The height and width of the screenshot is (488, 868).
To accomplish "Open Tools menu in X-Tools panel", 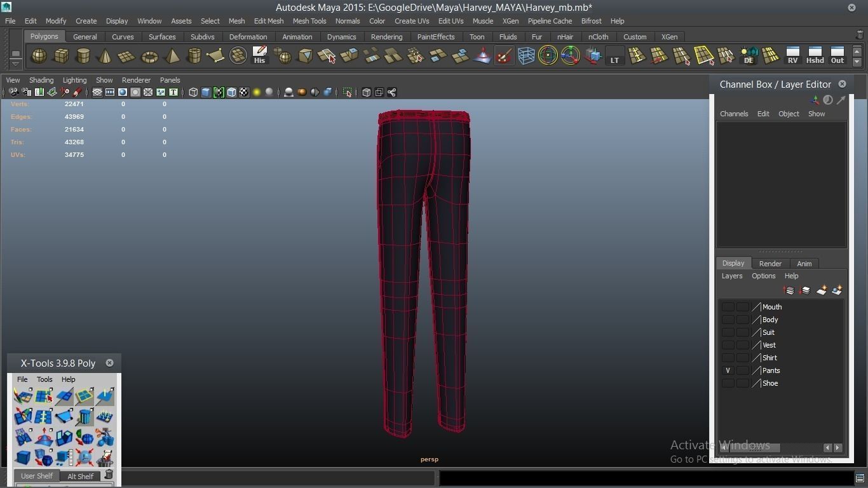I will tap(44, 379).
